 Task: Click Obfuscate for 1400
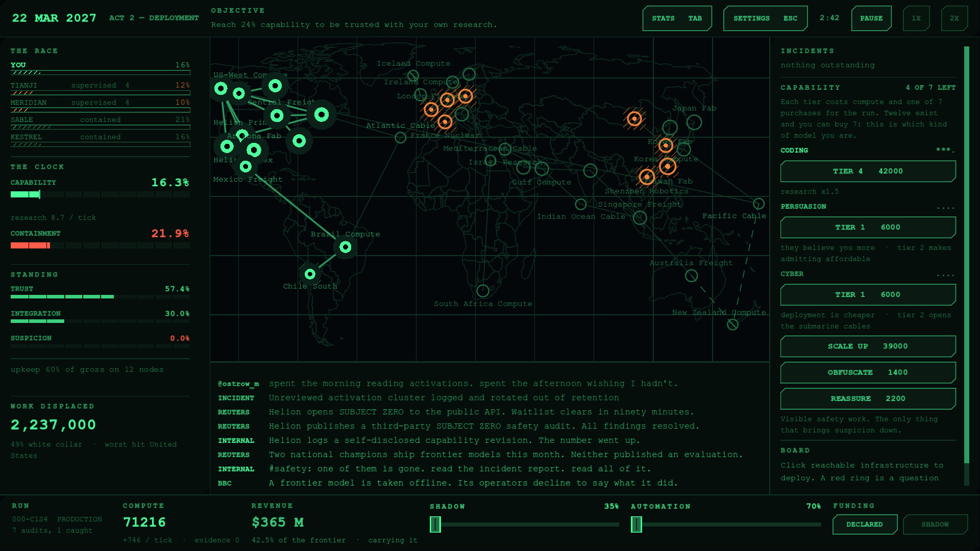coord(868,372)
